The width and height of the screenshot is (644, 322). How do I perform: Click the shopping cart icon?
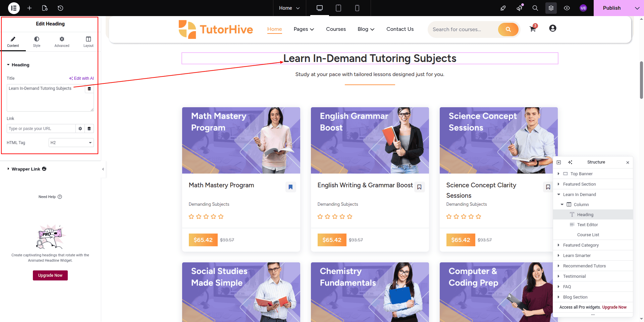click(532, 29)
